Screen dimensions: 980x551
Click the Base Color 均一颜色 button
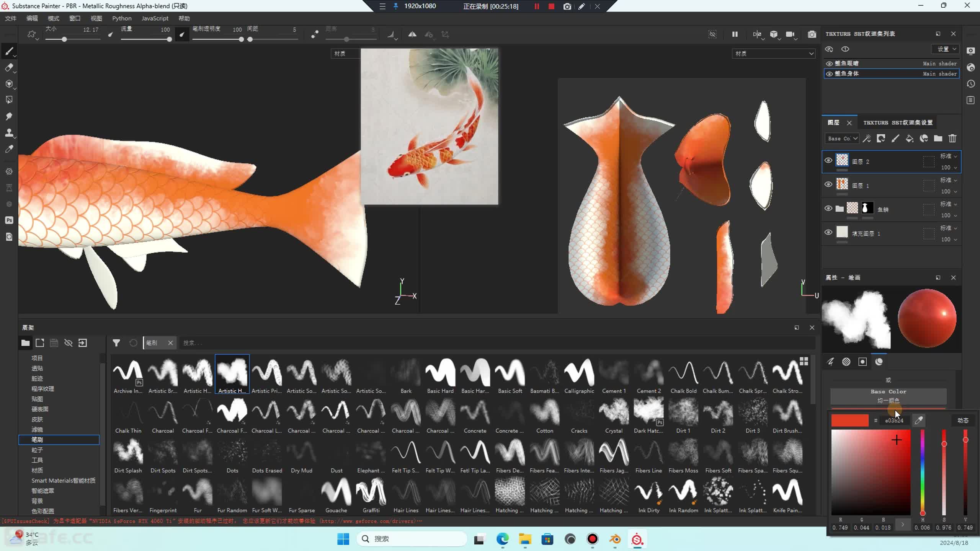888,396
